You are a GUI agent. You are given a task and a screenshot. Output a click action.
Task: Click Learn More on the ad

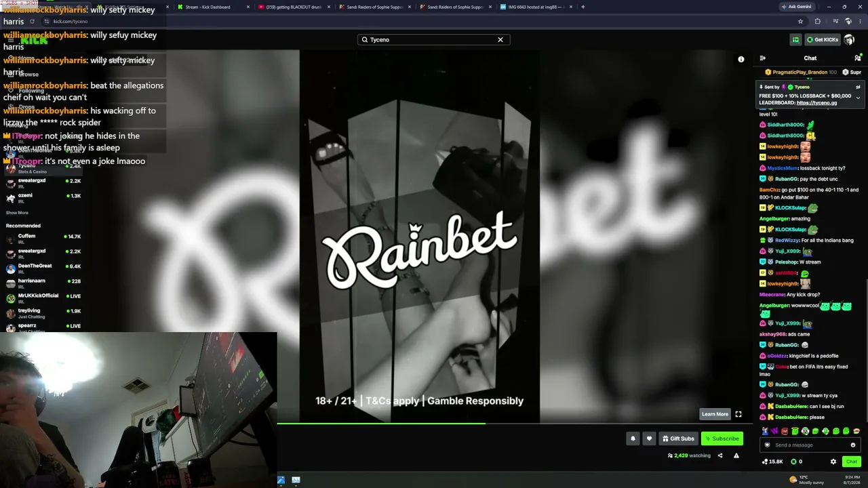point(715,414)
